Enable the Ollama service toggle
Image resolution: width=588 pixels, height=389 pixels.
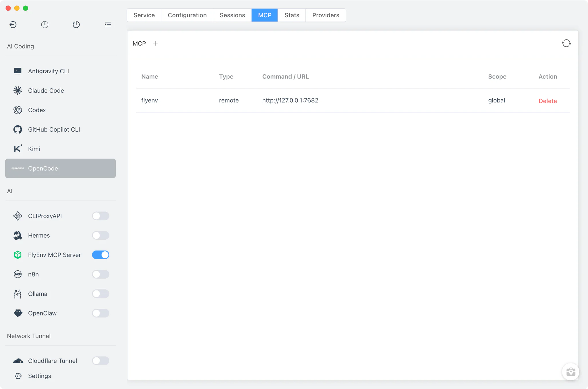pyautogui.click(x=100, y=294)
